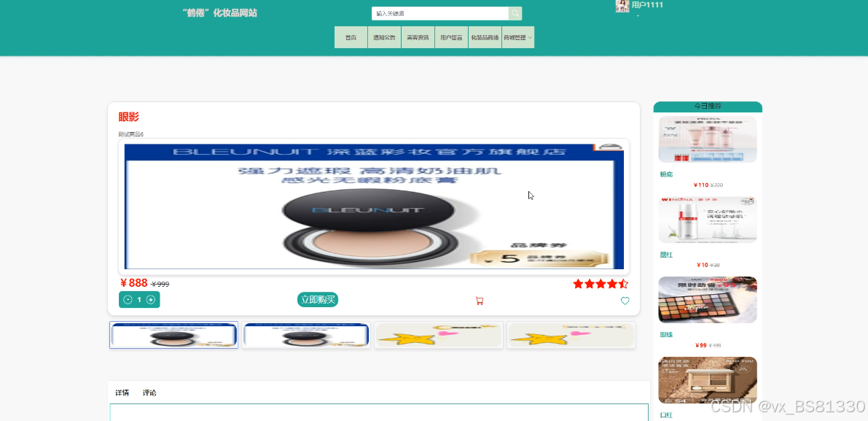The height and width of the screenshot is (421, 868).
Task: Add the product to shopping cart
Action: pyautogui.click(x=480, y=301)
